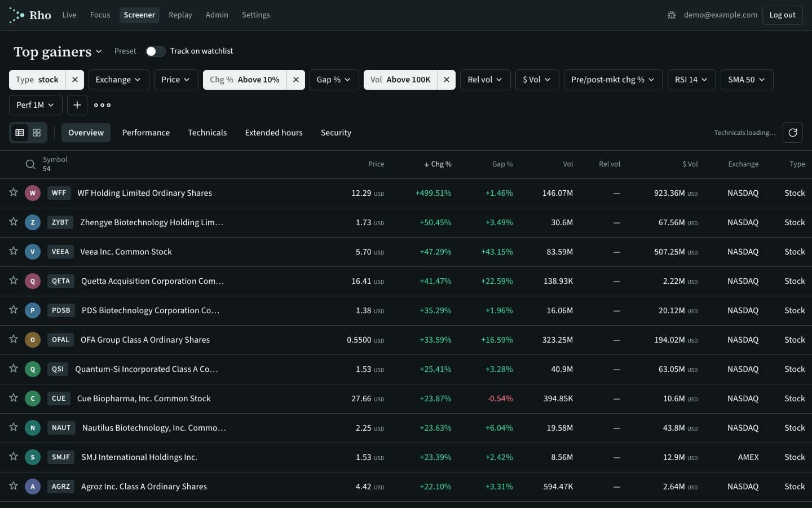
Task: Switch to the Extended hours tab
Action: tap(274, 133)
